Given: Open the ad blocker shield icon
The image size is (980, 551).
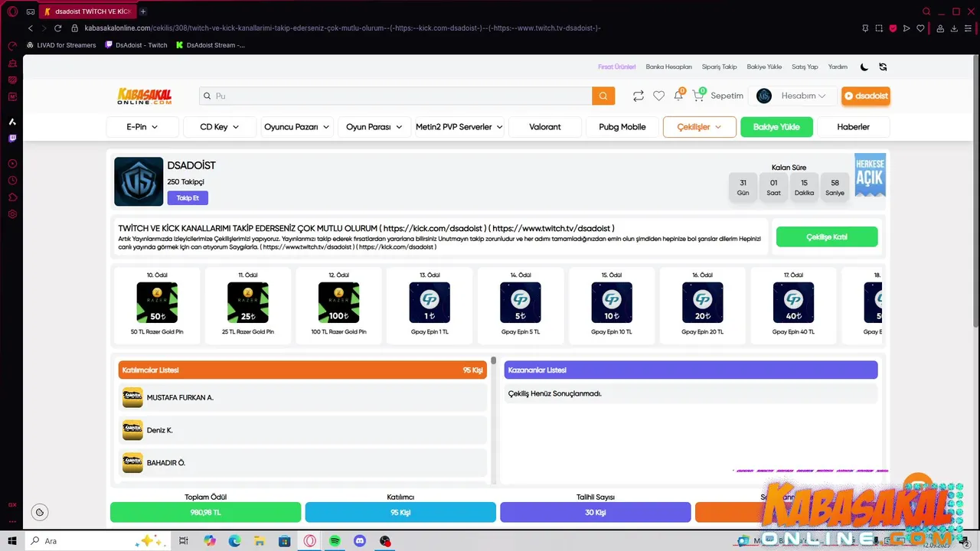Looking at the screenshot, I should [x=893, y=28].
